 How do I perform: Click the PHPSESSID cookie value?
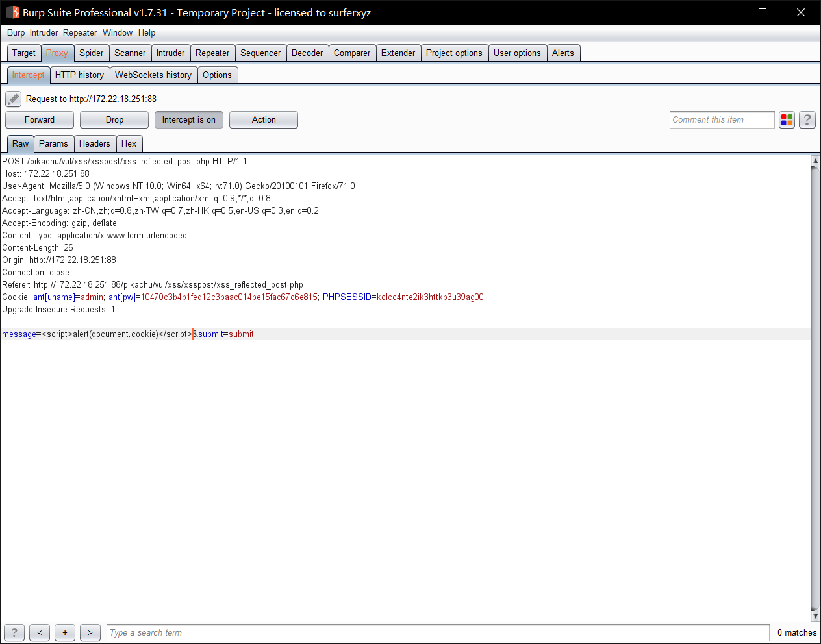click(x=430, y=297)
